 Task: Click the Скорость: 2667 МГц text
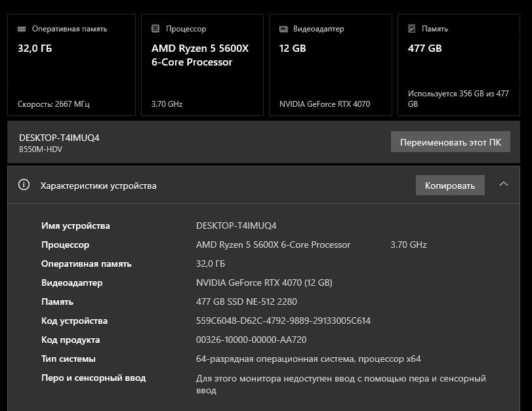point(54,104)
